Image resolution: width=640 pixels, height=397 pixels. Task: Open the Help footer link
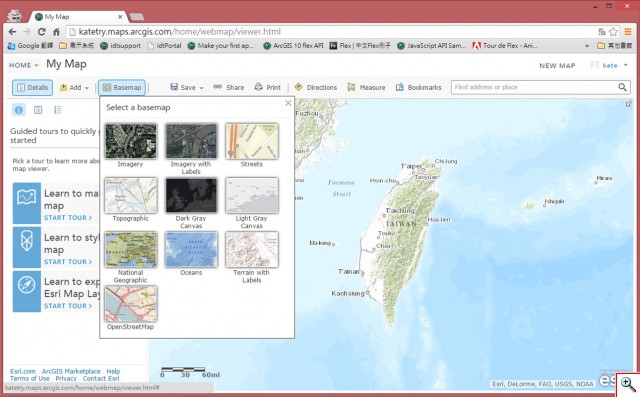(x=113, y=371)
